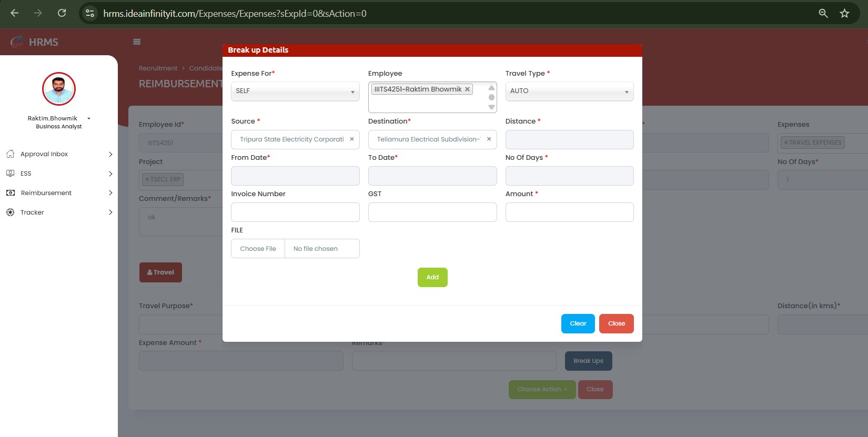The width and height of the screenshot is (868, 437).
Task: Clear the Source field with its x
Action: click(x=352, y=139)
